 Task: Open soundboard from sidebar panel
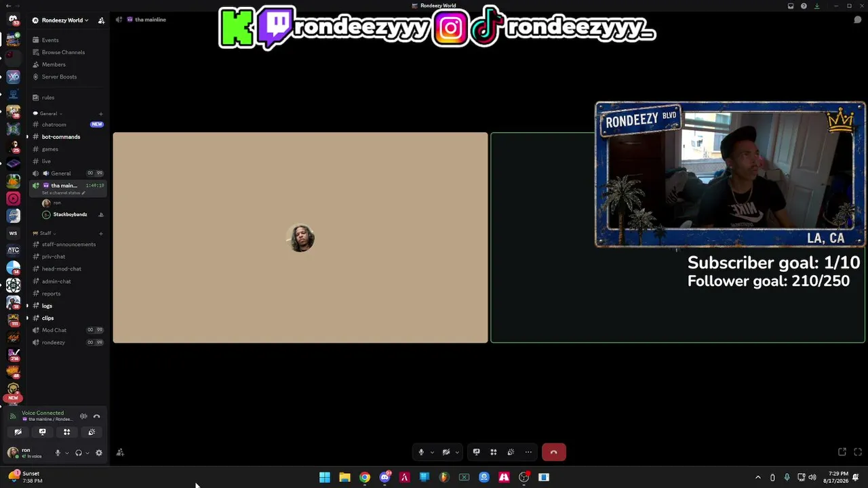click(92, 432)
